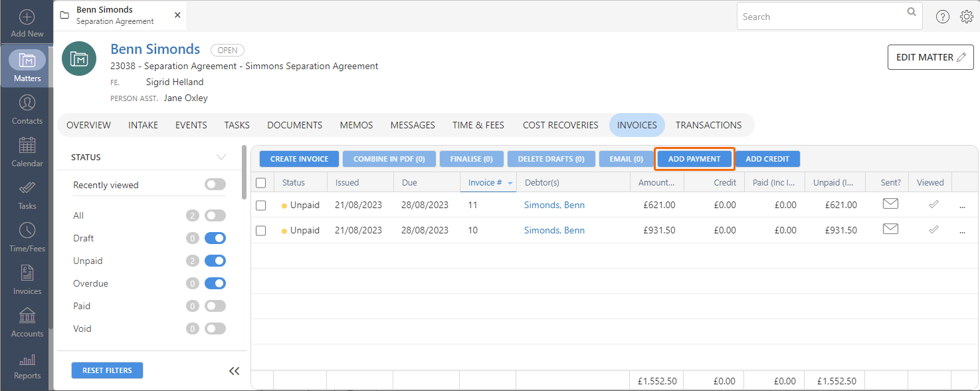This screenshot has height=391, width=980.
Task: Click the DELETE DRAFTS (0) button
Action: [x=551, y=159]
